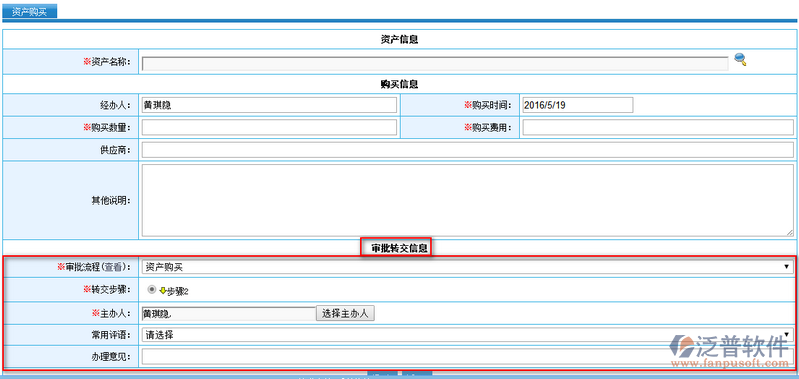Viewport: 799px width, 379px height.
Task: Switch to the 资产购买 tab
Action: [30, 12]
